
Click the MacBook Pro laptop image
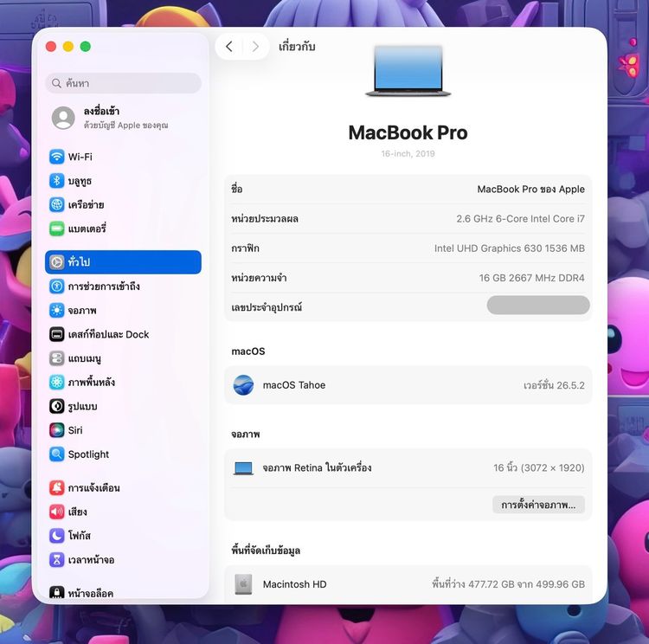click(408, 71)
